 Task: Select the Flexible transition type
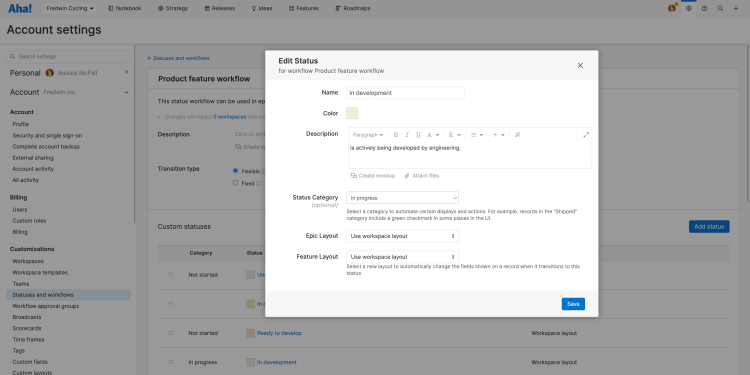[235, 171]
